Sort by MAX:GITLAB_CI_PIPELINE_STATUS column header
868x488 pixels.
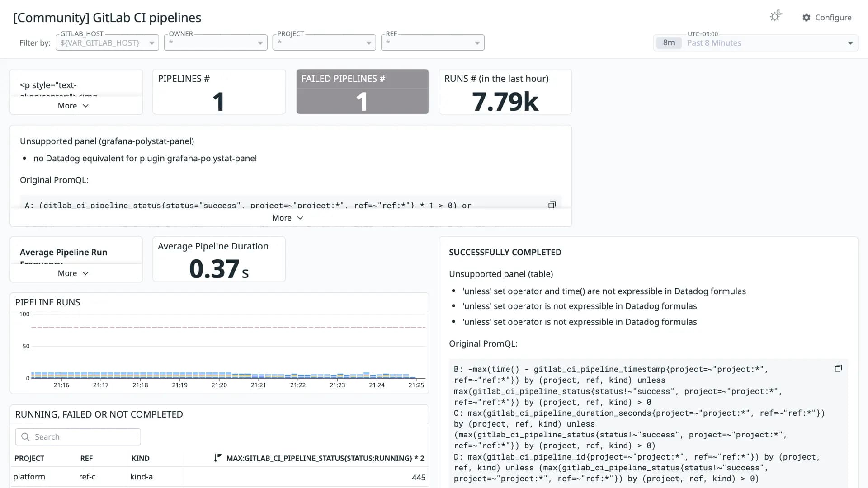coord(325,458)
